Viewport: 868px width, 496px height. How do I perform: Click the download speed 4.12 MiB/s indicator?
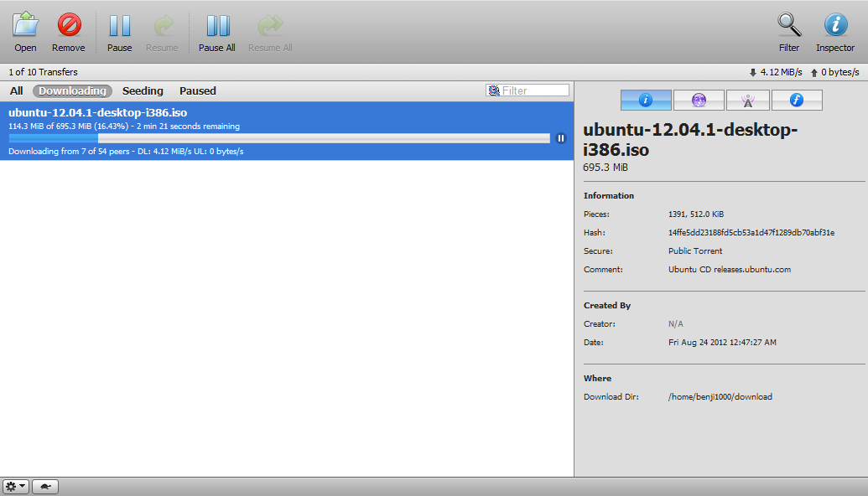click(x=776, y=72)
